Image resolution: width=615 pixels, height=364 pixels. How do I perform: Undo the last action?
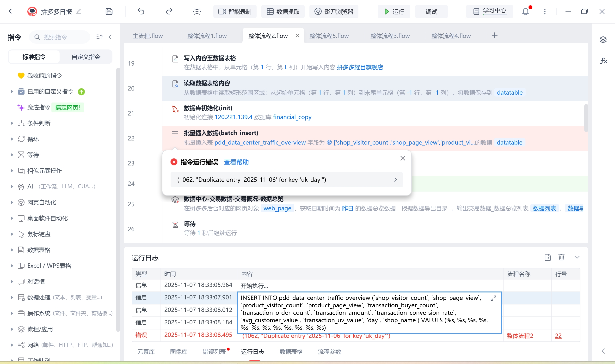(x=141, y=11)
